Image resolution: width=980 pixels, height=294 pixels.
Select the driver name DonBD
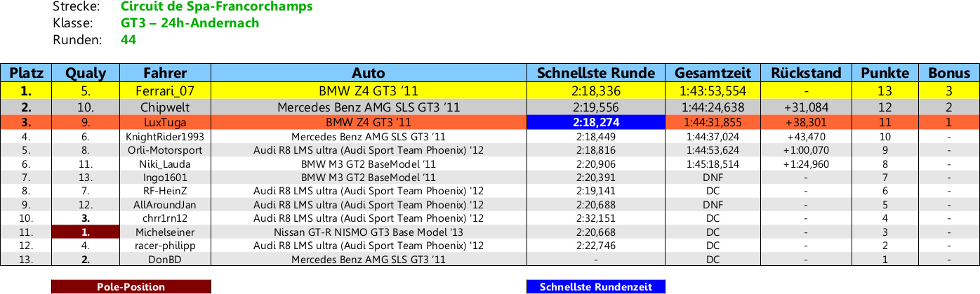[x=166, y=260]
